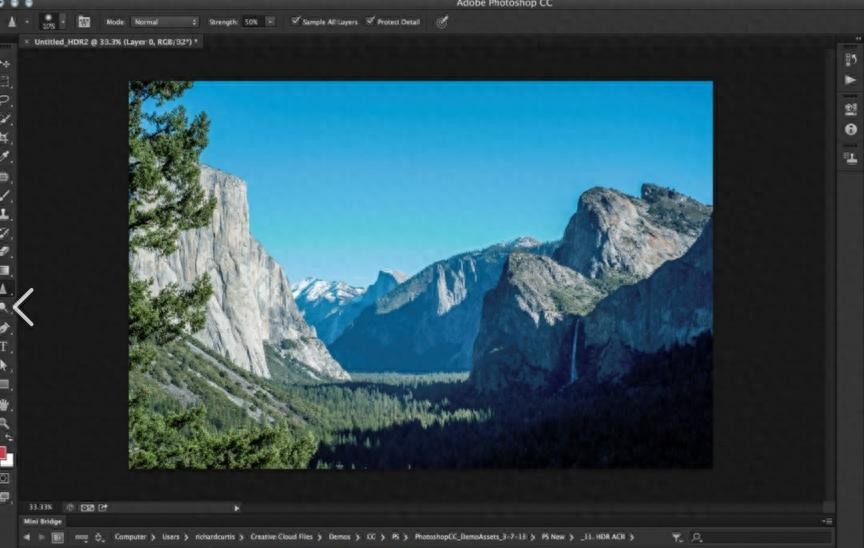
Task: Select the Eyedropper tool
Action: [x=5, y=156]
